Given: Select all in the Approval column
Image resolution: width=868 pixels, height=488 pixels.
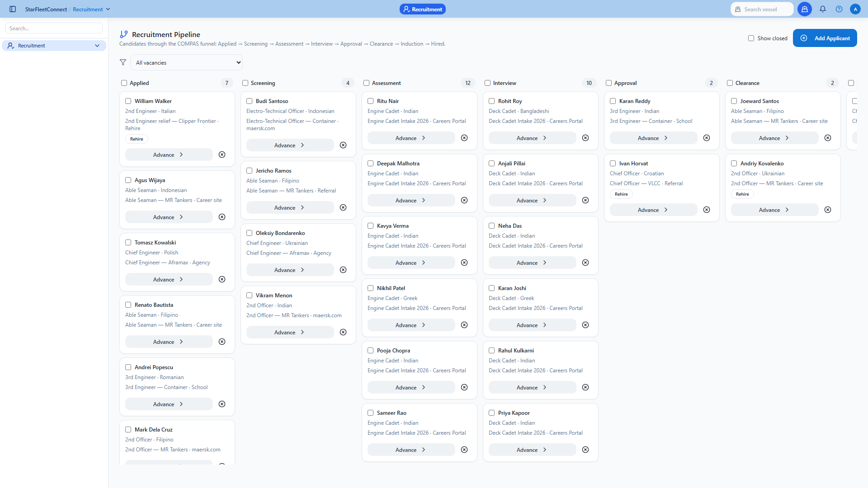Looking at the screenshot, I should tap(609, 83).
